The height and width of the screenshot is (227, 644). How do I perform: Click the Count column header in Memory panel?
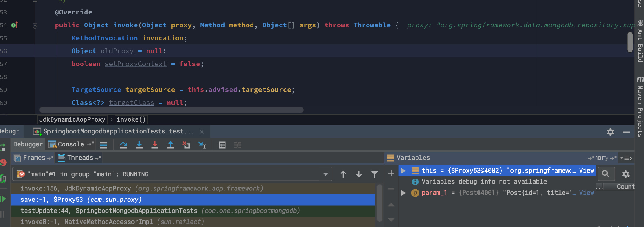[625, 187]
